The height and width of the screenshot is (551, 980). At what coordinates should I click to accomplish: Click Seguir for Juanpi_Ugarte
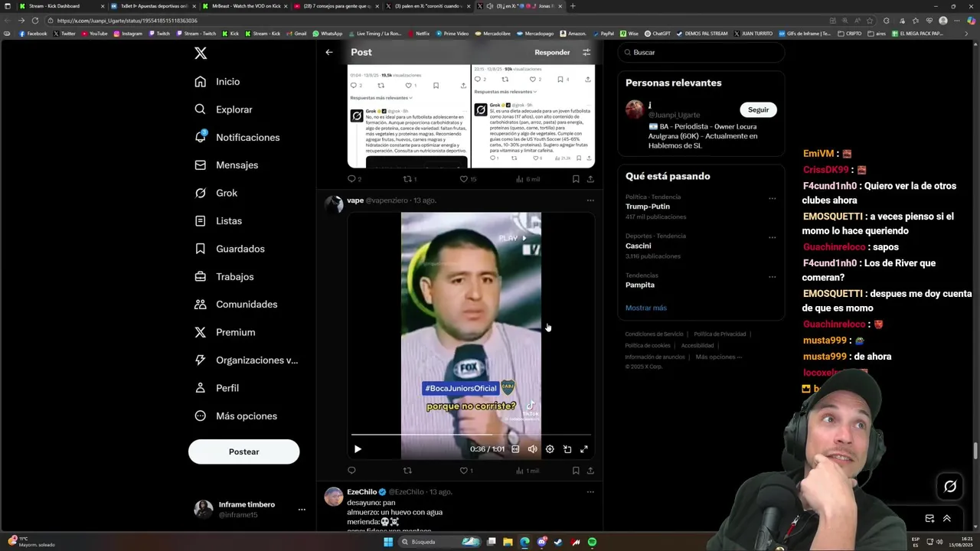[x=758, y=109]
